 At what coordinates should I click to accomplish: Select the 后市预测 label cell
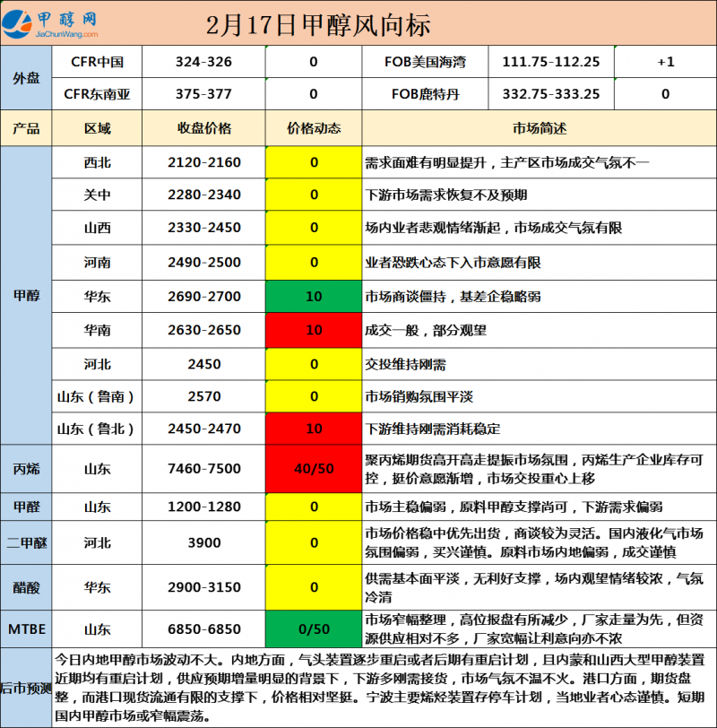pos(26,688)
